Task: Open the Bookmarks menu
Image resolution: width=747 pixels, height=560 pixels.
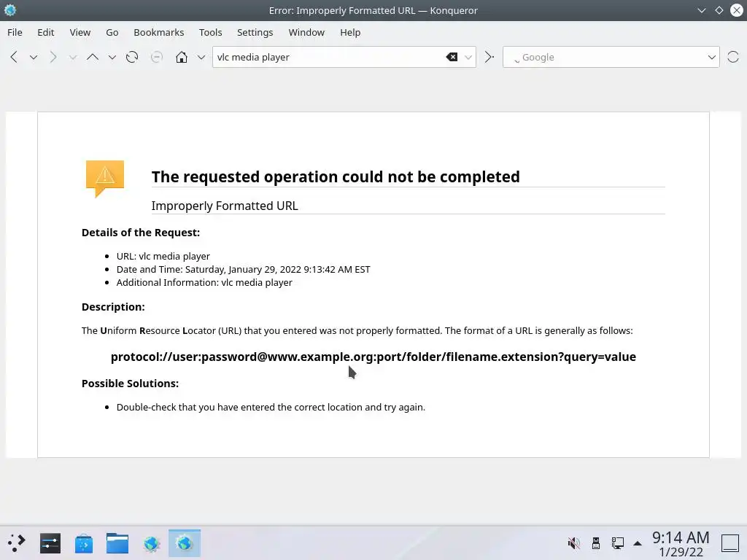Action: pyautogui.click(x=158, y=32)
